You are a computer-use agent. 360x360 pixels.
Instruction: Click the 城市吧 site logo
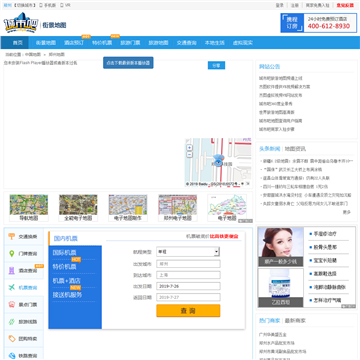(21, 23)
